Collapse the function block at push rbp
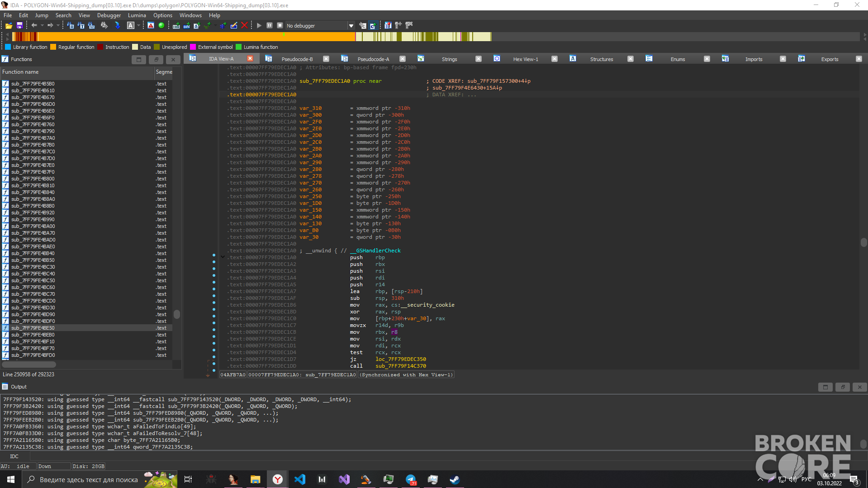 [x=223, y=257]
